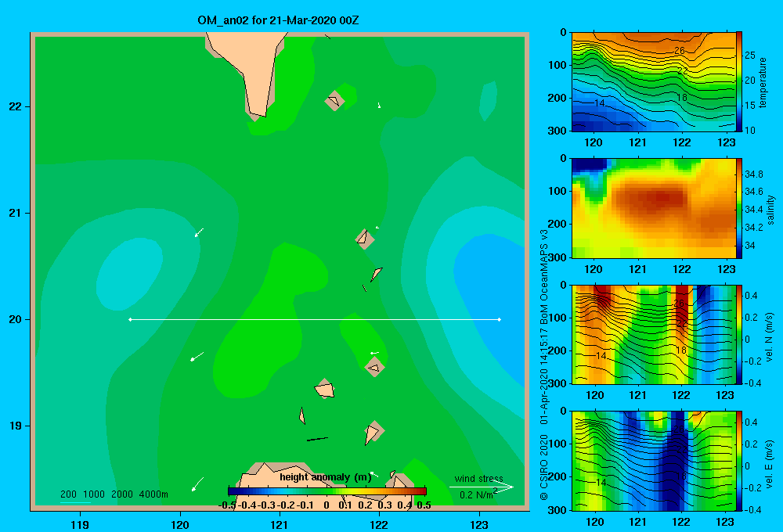Viewport: 783px width, 532px height.
Task: Click the salinity color scale bar
Action: [739, 208]
